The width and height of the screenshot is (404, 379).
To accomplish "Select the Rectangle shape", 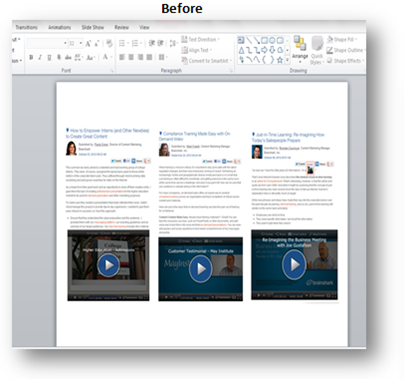I will 264,40.
